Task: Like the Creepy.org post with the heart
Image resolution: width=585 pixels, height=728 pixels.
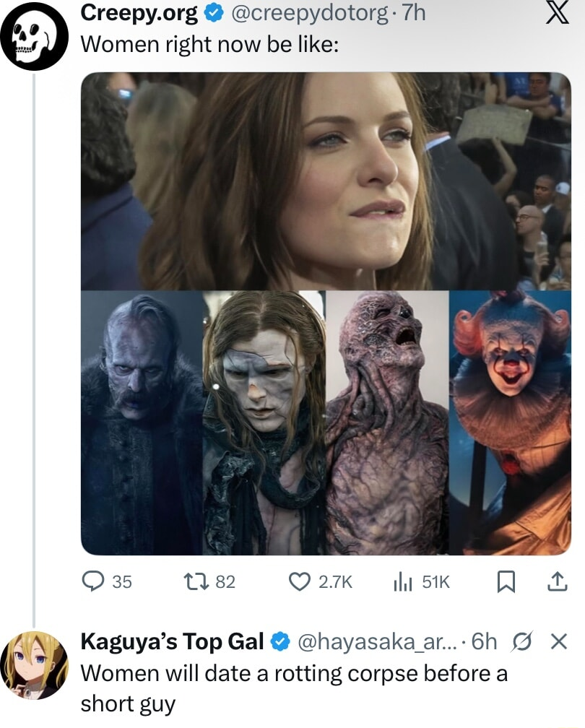Action: [x=299, y=581]
